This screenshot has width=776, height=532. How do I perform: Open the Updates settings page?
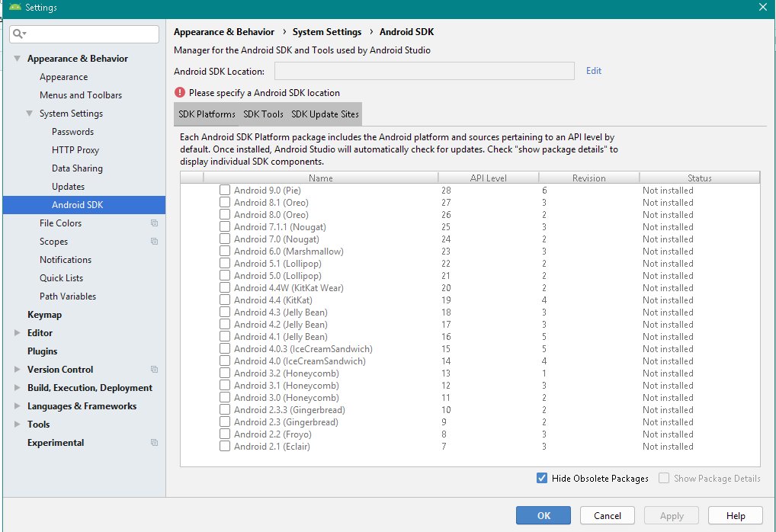(69, 187)
